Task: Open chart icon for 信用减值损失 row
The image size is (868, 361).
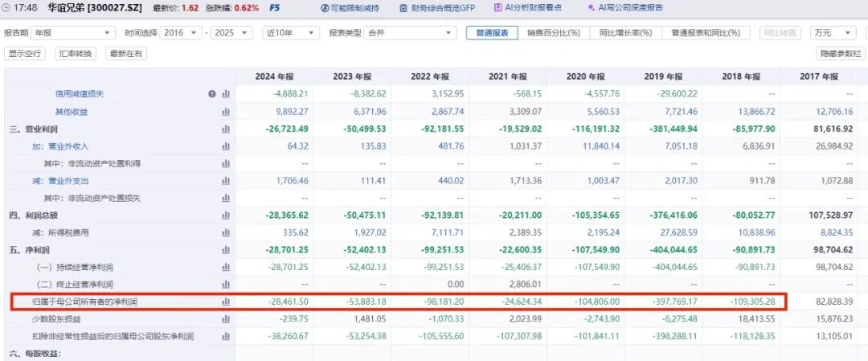Action: click(225, 94)
